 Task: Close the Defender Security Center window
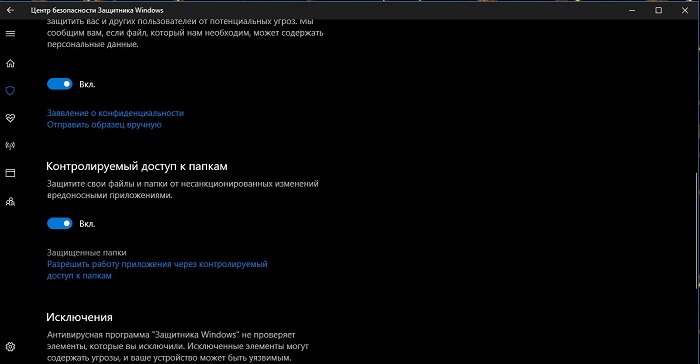(x=685, y=10)
